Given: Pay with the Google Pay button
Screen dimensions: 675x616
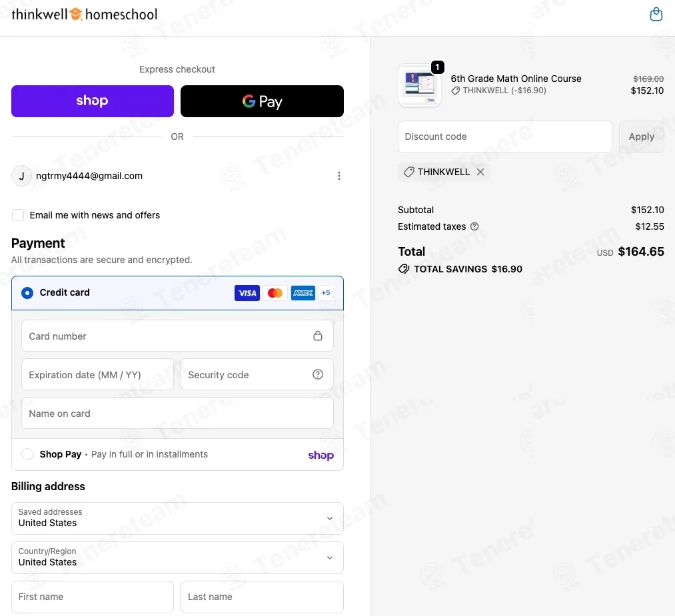Looking at the screenshot, I should click(262, 101).
